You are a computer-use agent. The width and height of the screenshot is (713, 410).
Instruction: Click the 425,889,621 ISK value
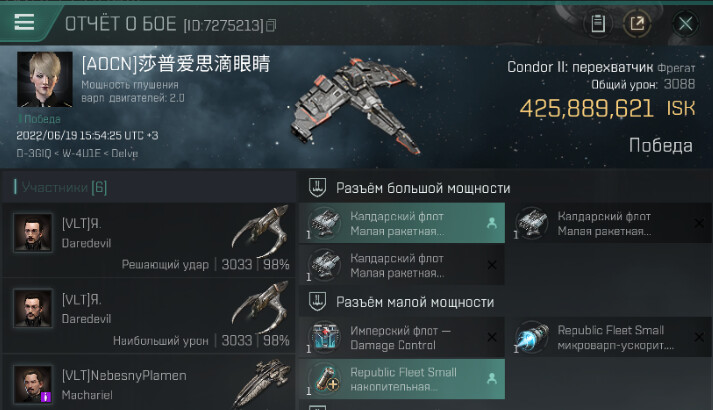pos(608,109)
